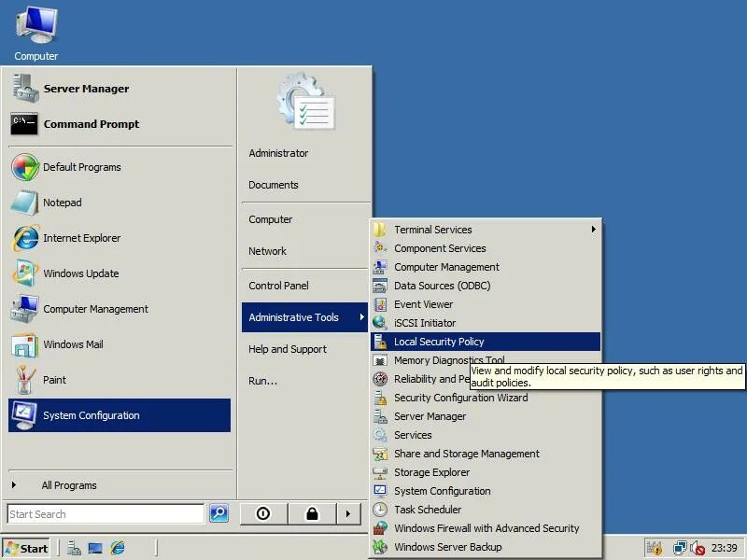747x560 pixels.
Task: Click the power button
Action: (x=263, y=514)
